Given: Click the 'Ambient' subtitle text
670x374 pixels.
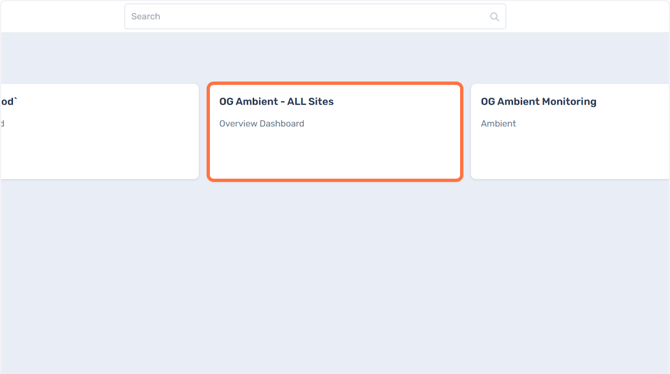Looking at the screenshot, I should point(498,124).
